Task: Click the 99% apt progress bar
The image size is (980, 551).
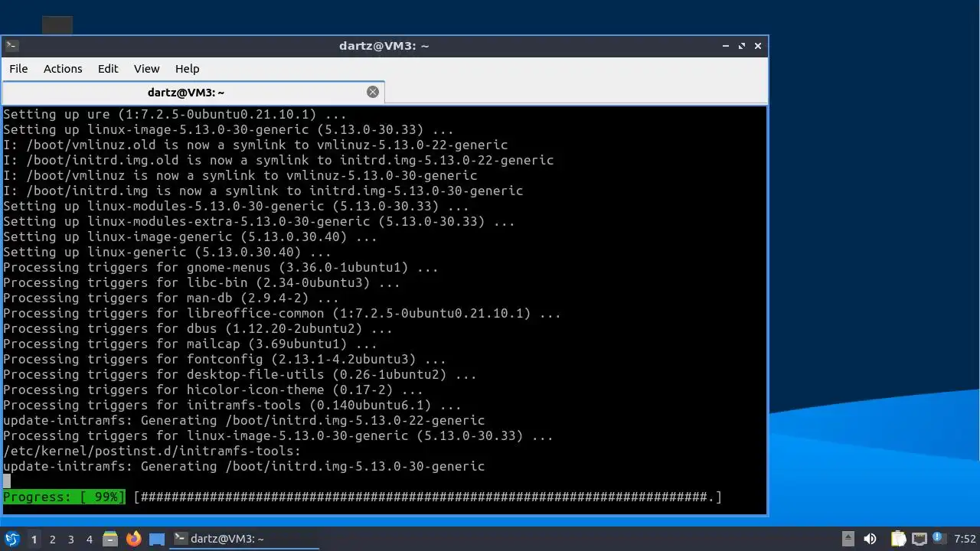Action: (x=427, y=497)
